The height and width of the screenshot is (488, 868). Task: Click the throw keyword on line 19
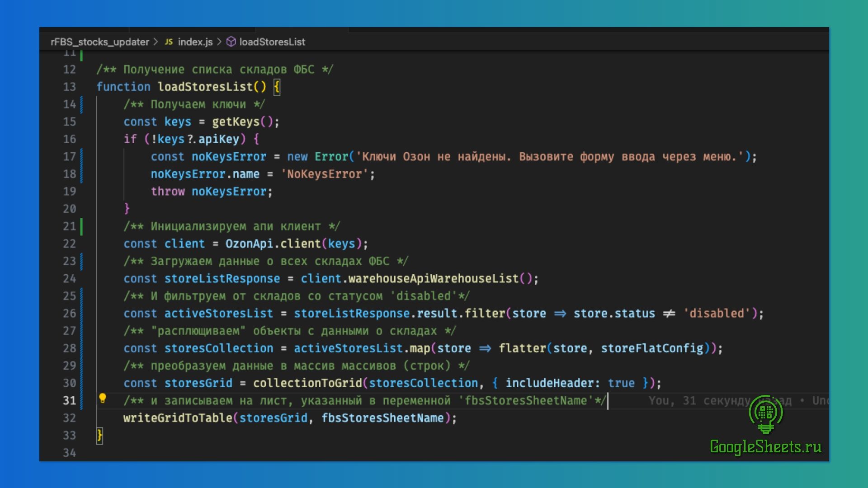(168, 192)
